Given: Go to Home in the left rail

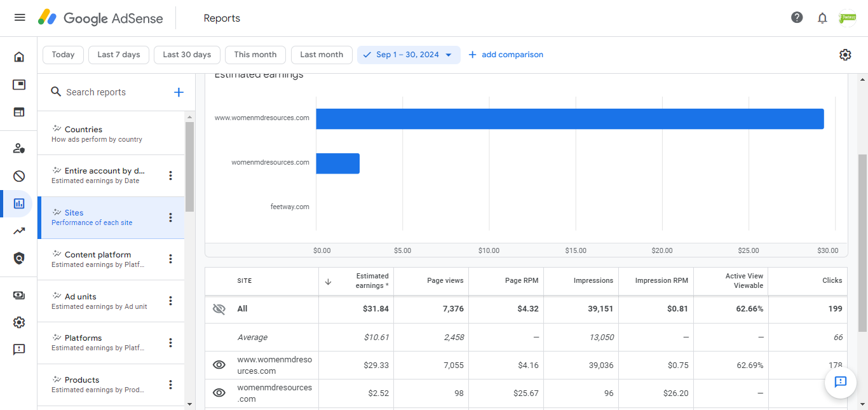Looking at the screenshot, I should (x=19, y=57).
